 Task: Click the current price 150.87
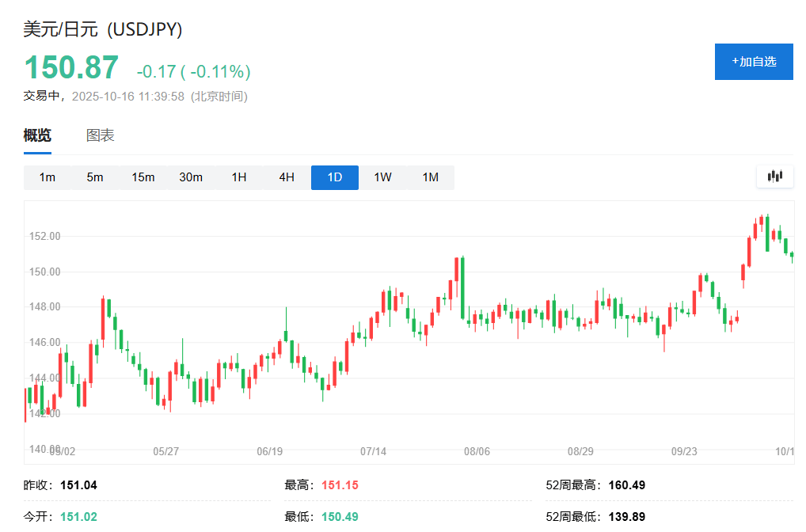[x=71, y=68]
